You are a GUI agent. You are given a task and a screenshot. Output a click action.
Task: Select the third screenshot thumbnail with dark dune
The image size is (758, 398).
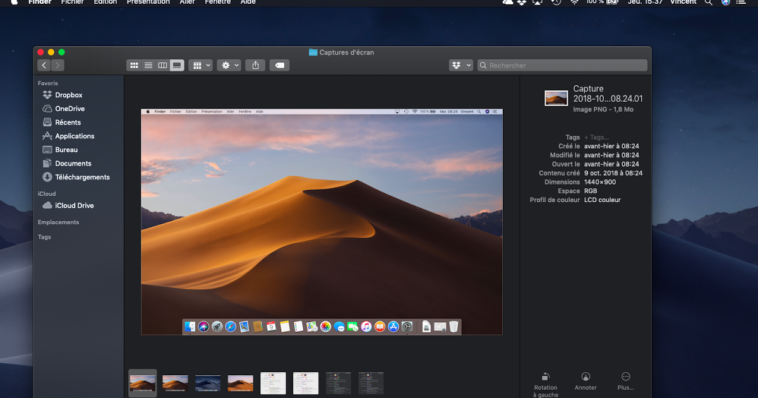coord(208,383)
